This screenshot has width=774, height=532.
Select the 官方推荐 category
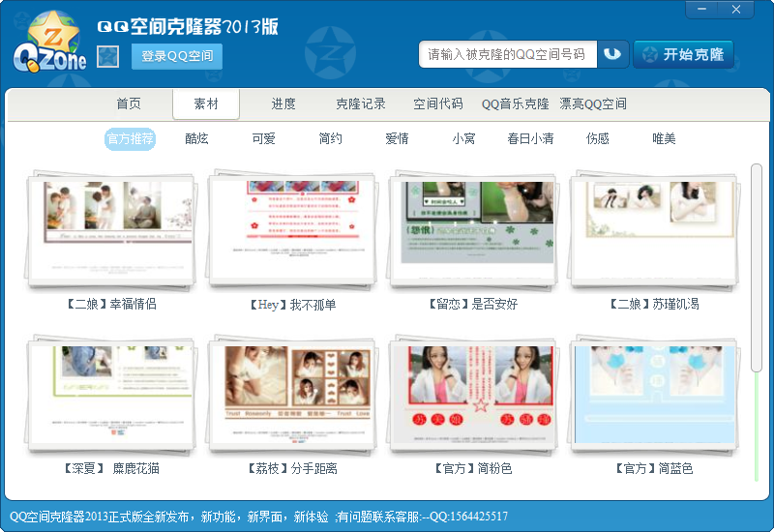click(131, 138)
